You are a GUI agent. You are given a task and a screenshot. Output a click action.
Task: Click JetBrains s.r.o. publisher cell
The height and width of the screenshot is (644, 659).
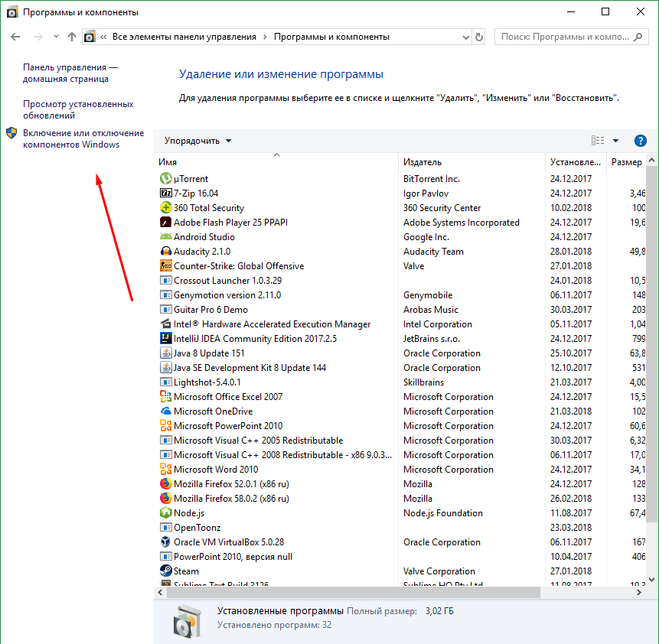coord(431,338)
